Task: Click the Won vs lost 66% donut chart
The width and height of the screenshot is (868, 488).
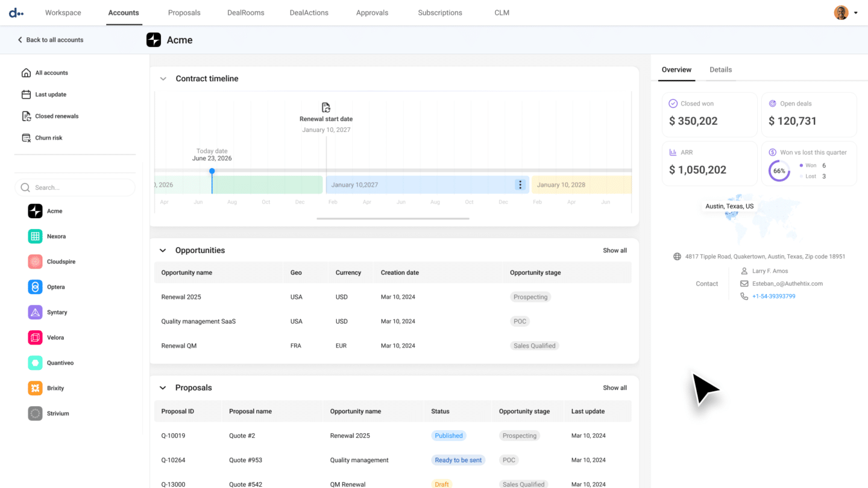Action: (x=779, y=170)
